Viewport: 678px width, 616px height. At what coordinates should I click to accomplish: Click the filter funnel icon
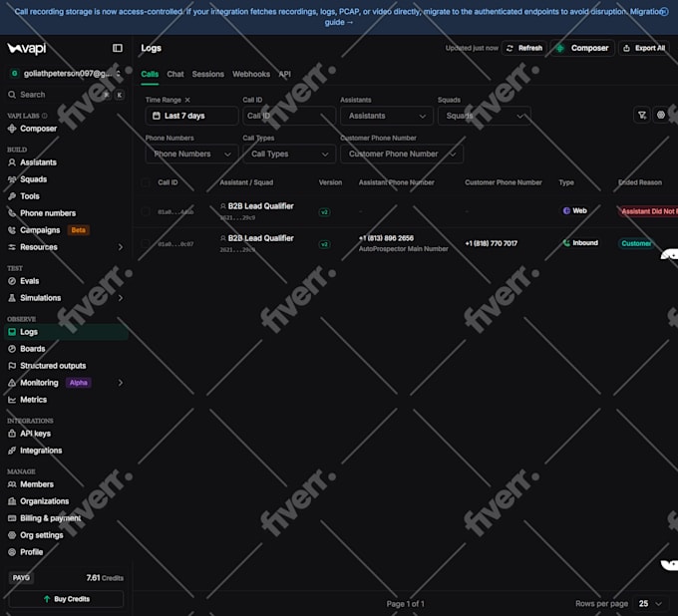642,115
